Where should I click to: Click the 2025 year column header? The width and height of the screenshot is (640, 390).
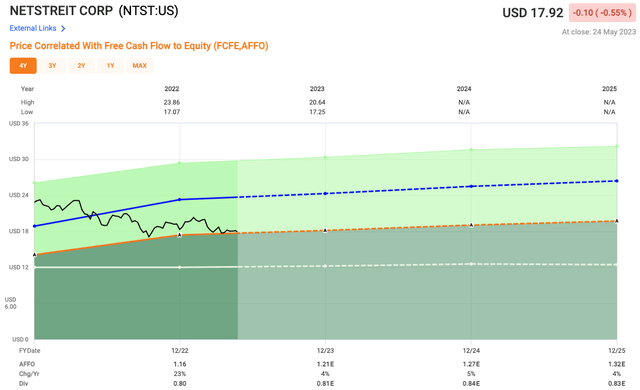(x=609, y=89)
